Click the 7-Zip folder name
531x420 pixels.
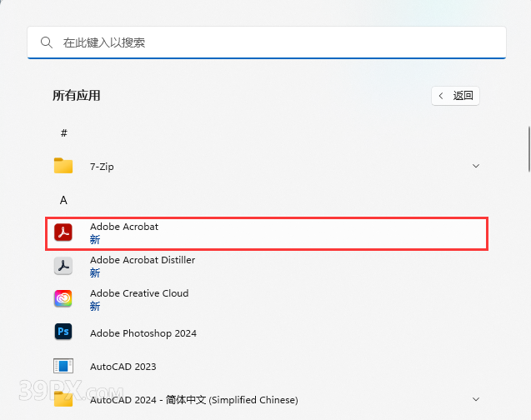point(102,167)
